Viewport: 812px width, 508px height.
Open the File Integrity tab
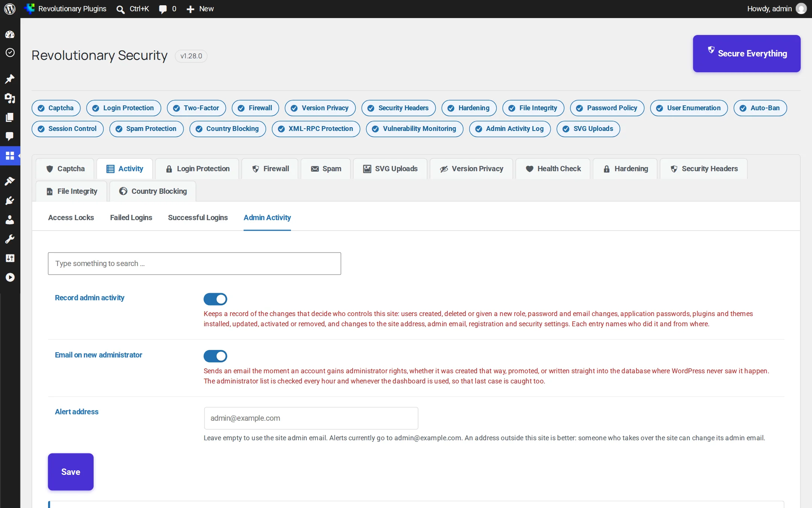71,191
